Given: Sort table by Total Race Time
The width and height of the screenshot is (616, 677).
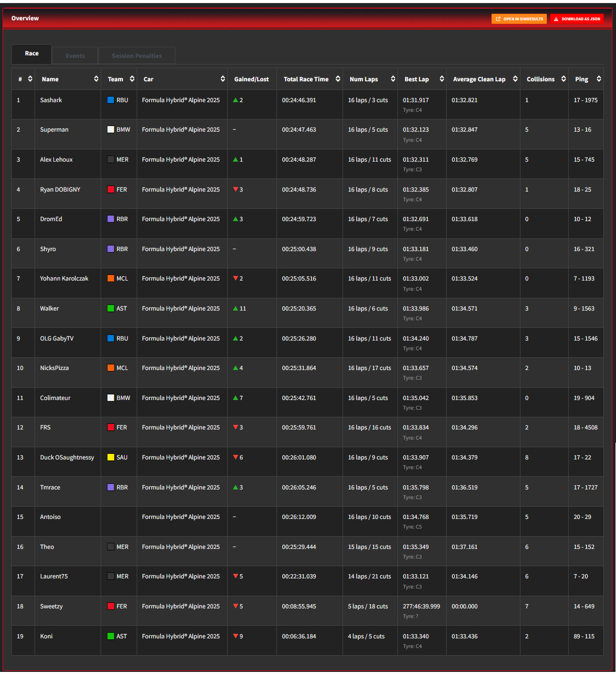Looking at the screenshot, I should (x=337, y=79).
